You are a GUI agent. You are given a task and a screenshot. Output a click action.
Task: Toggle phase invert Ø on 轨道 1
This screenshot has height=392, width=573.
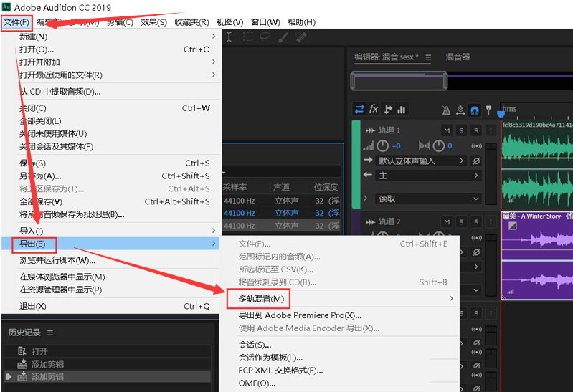pos(476,161)
